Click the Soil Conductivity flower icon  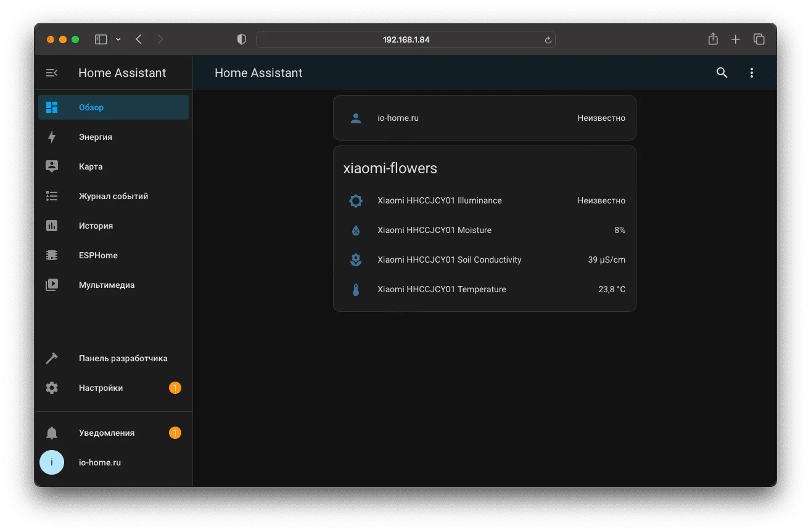tap(356, 260)
